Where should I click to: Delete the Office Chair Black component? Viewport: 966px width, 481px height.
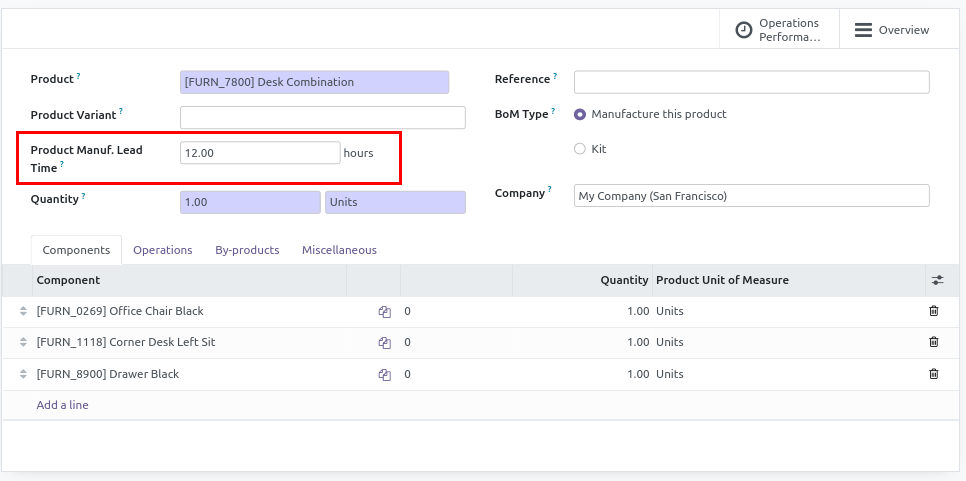point(933,311)
